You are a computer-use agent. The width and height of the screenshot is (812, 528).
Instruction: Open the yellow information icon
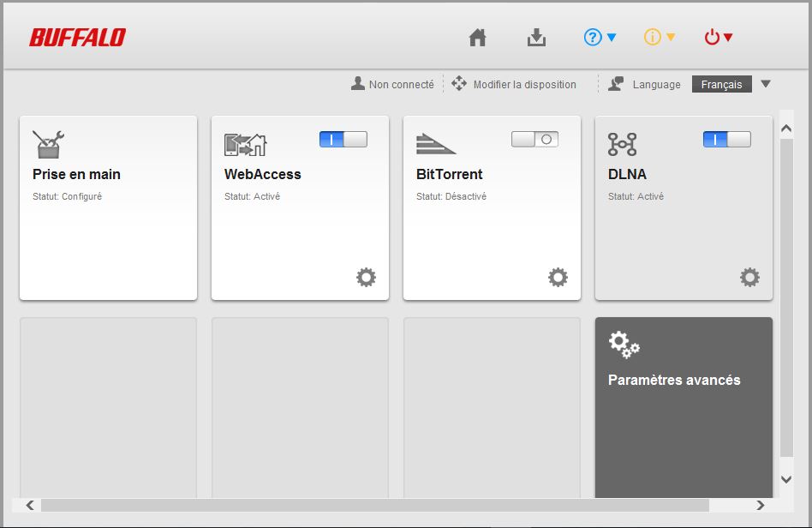pyautogui.click(x=652, y=38)
